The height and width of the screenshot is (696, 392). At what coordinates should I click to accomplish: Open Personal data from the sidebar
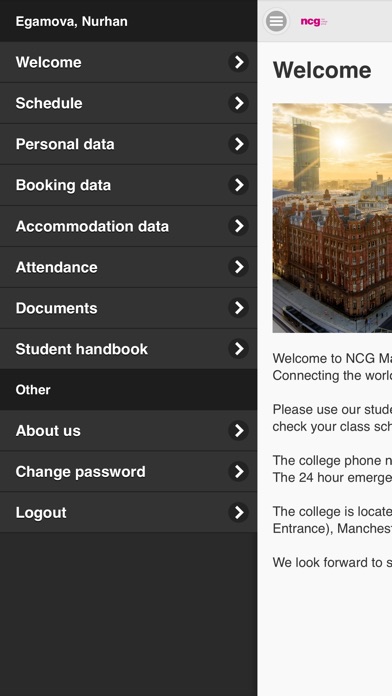coord(128,144)
